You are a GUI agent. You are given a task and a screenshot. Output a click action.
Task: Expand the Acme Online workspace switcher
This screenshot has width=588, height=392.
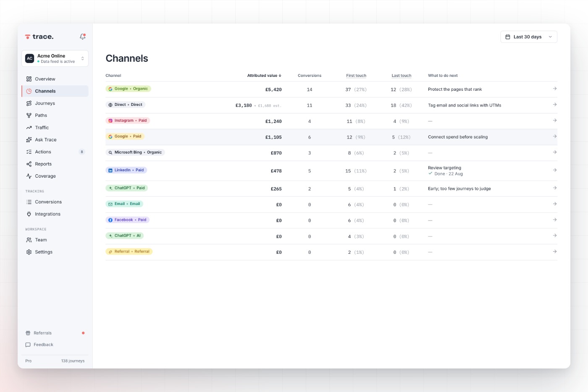point(55,58)
